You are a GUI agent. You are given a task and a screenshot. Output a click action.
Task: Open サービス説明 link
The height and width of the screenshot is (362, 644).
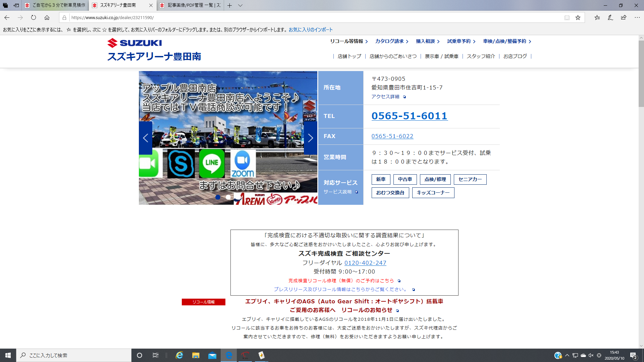pos(340,192)
